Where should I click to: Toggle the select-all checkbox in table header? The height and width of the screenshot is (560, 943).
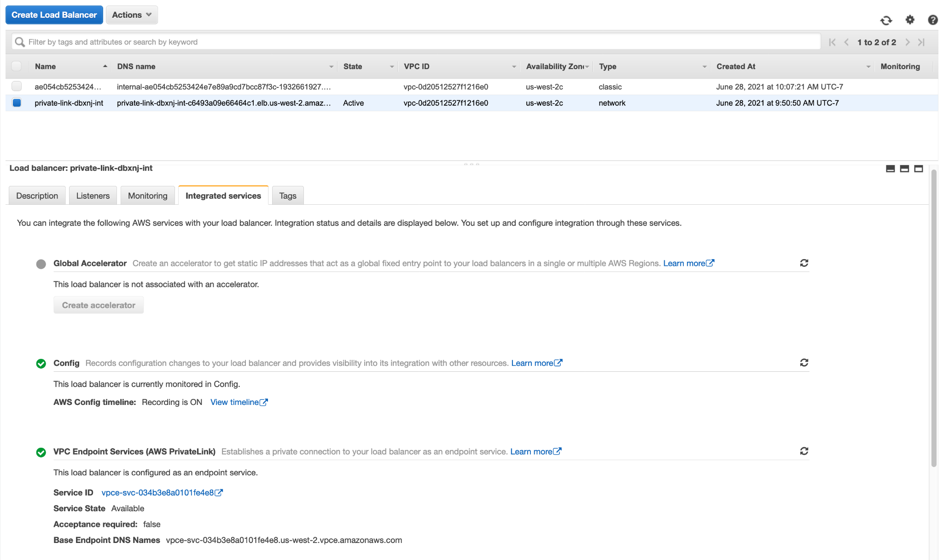coord(17,66)
